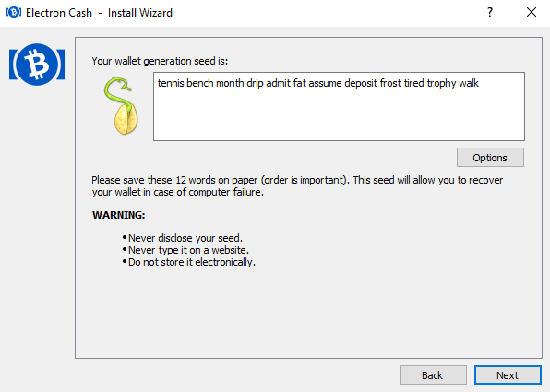Click the word "tennis" in the seed
This screenshot has width=550, height=392.
(x=171, y=83)
